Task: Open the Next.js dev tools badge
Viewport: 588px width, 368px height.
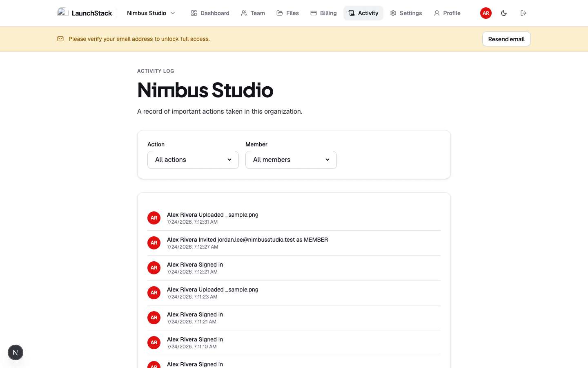Action: pyautogui.click(x=16, y=352)
